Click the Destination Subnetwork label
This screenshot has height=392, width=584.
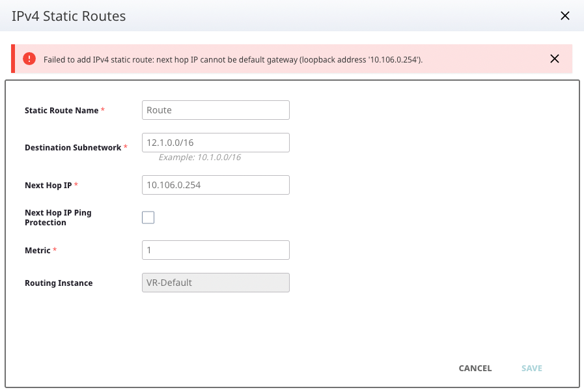73,148
